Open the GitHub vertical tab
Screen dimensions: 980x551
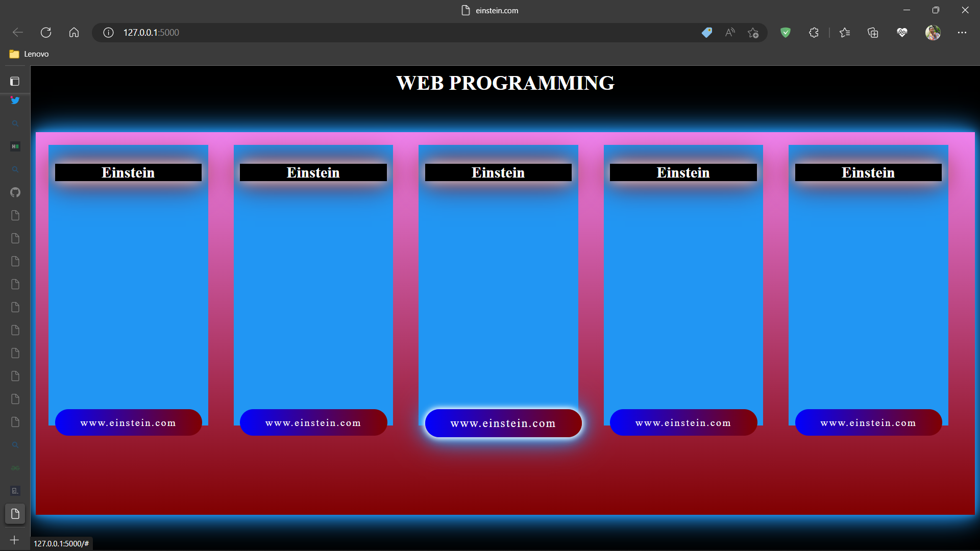pyautogui.click(x=15, y=192)
